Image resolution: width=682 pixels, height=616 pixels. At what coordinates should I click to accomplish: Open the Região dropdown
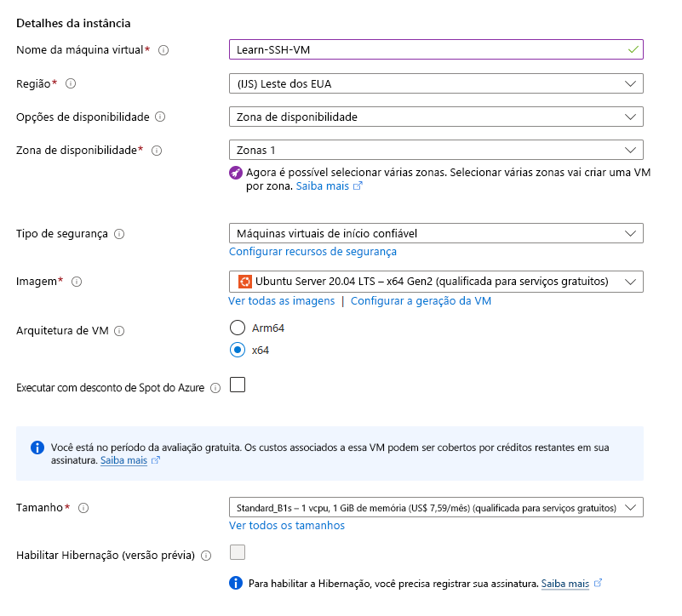pyautogui.click(x=436, y=83)
